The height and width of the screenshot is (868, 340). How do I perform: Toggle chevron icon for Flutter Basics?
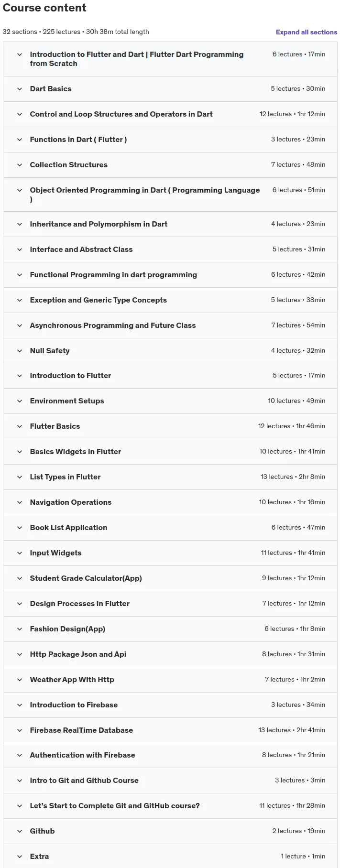[20, 426]
